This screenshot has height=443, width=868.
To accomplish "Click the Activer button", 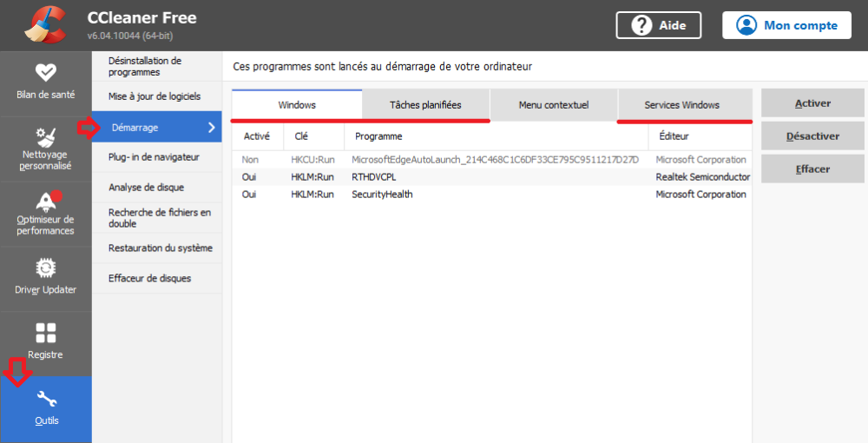I will click(x=812, y=103).
